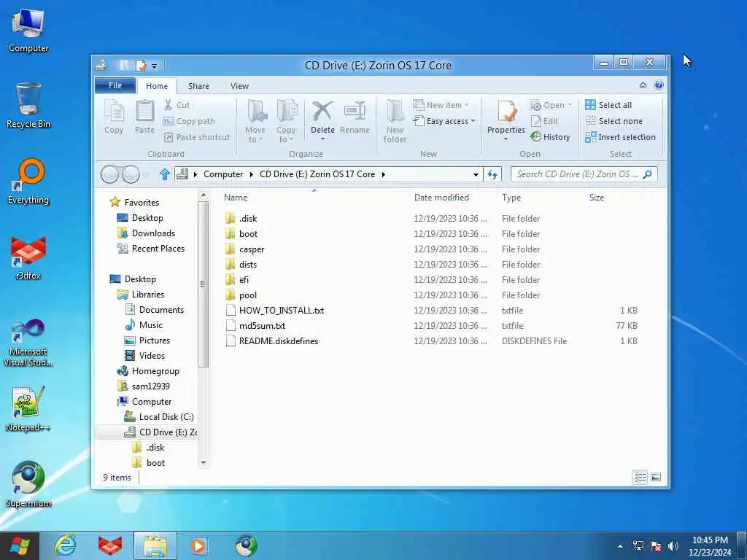Open the address bar history dropdown
The height and width of the screenshot is (560, 747).
click(476, 175)
